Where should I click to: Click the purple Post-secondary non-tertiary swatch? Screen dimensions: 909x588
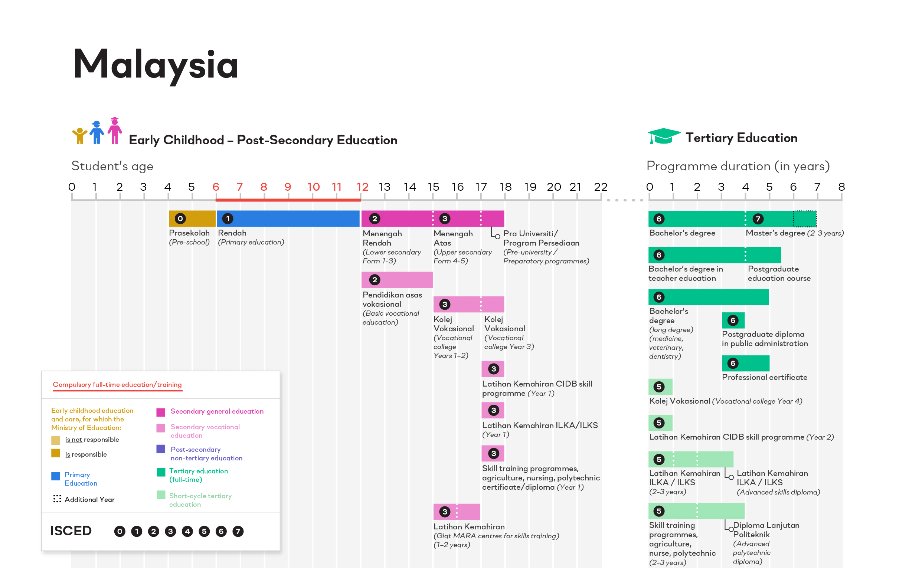[161, 449]
